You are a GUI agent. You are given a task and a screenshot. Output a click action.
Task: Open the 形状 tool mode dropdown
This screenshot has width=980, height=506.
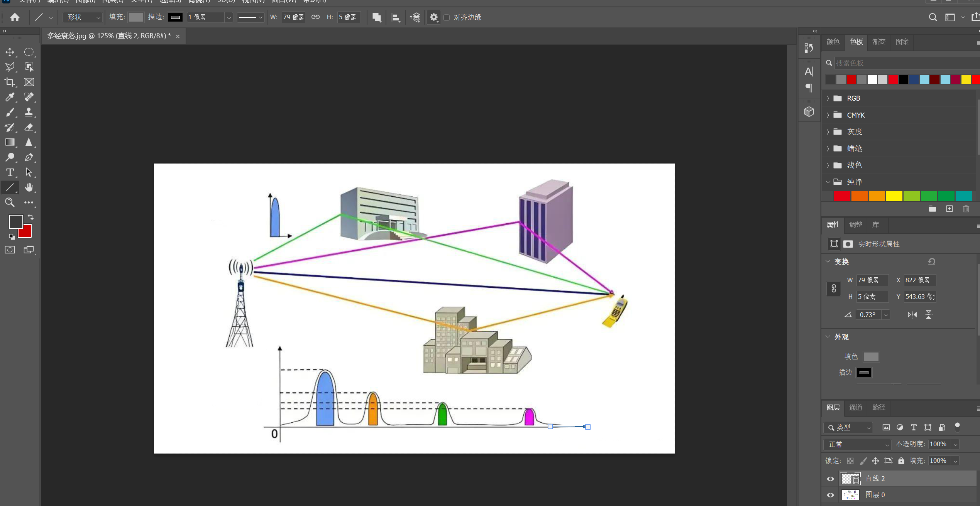(x=83, y=17)
